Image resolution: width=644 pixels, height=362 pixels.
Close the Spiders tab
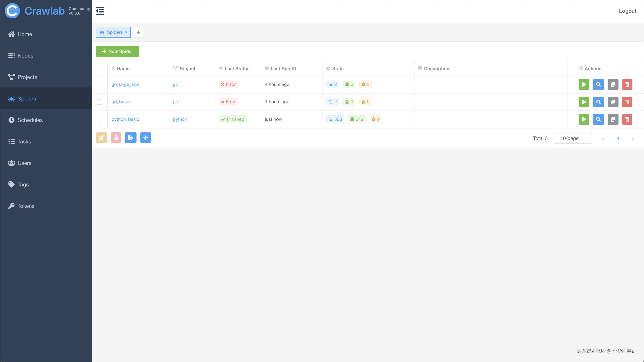[126, 32]
